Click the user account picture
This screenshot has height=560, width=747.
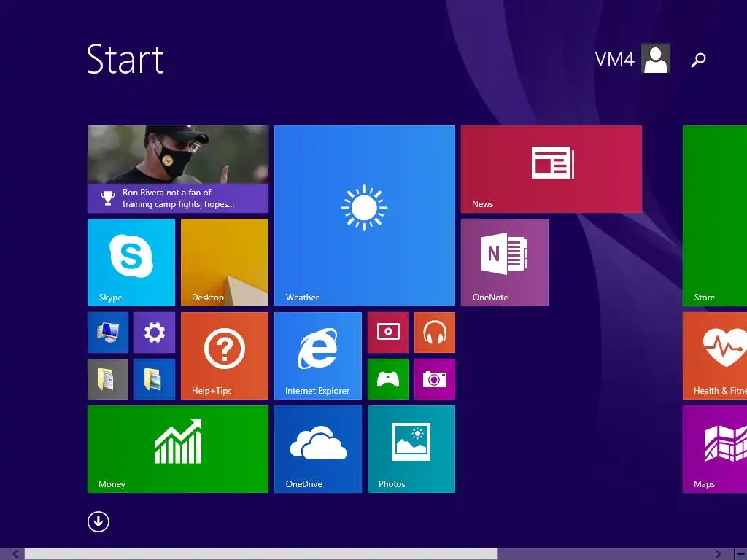click(x=656, y=58)
